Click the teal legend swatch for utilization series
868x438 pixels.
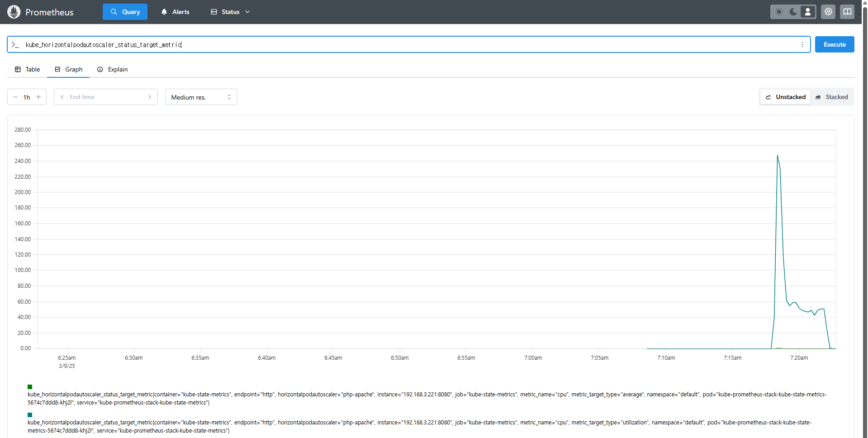click(30, 415)
